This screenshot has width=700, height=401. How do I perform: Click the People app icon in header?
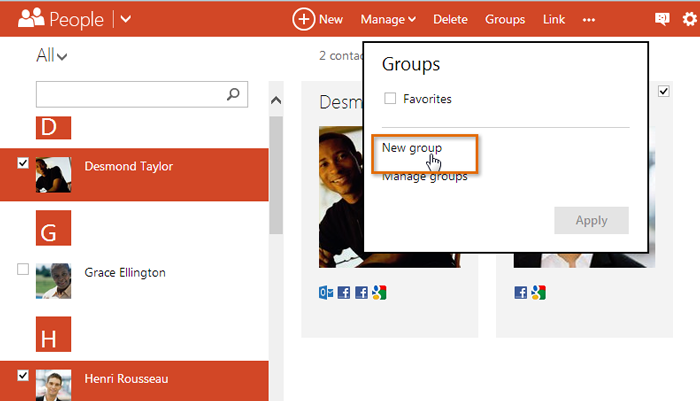[x=31, y=18]
